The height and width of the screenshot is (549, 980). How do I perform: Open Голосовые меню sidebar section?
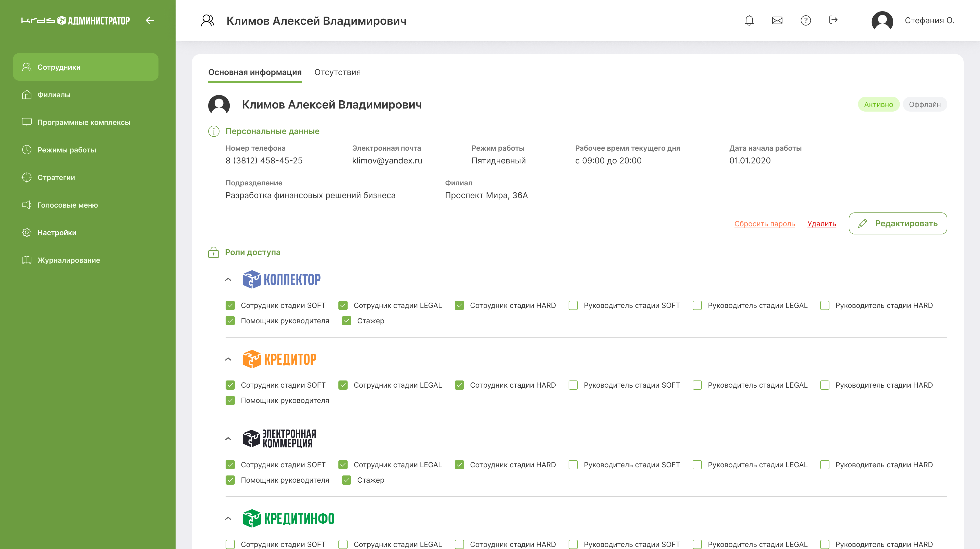click(67, 205)
